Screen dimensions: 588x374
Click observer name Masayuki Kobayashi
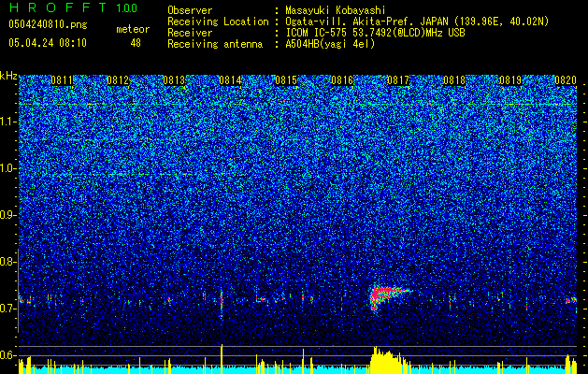tap(336, 10)
